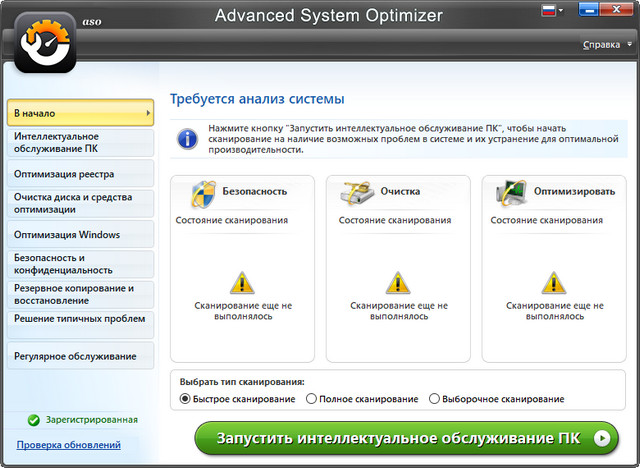Click the Безопасность shield icon

[x=203, y=194]
